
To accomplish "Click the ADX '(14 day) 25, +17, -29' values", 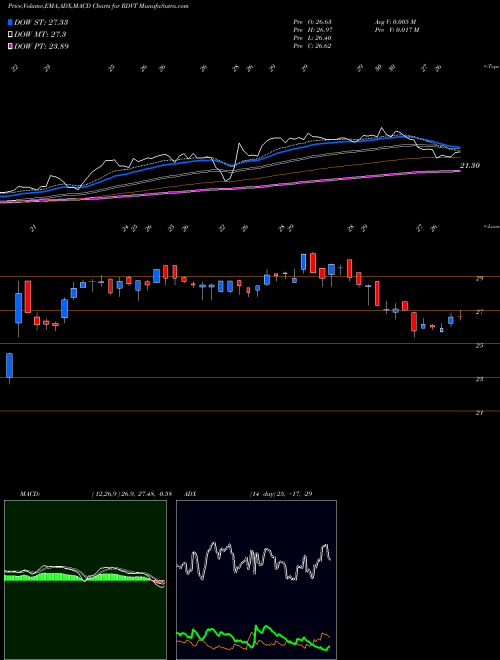I will 280,494.
